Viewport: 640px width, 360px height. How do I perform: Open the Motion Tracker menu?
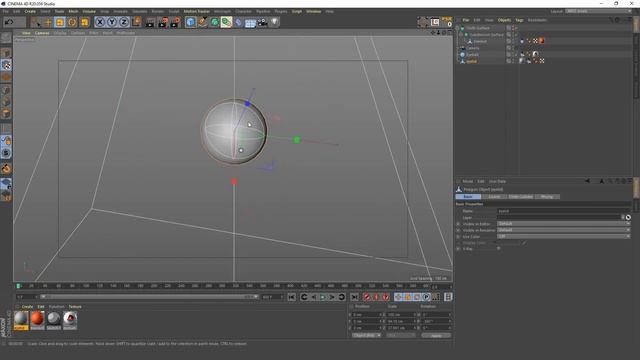[x=197, y=11]
